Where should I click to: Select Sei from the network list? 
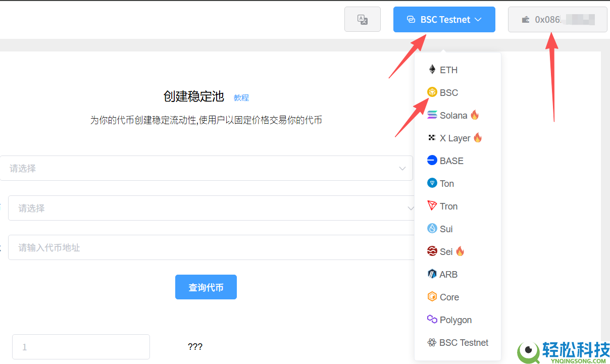tap(446, 251)
